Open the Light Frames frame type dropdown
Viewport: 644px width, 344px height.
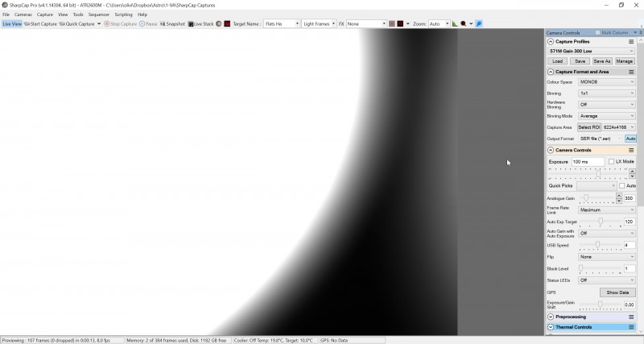(319, 24)
